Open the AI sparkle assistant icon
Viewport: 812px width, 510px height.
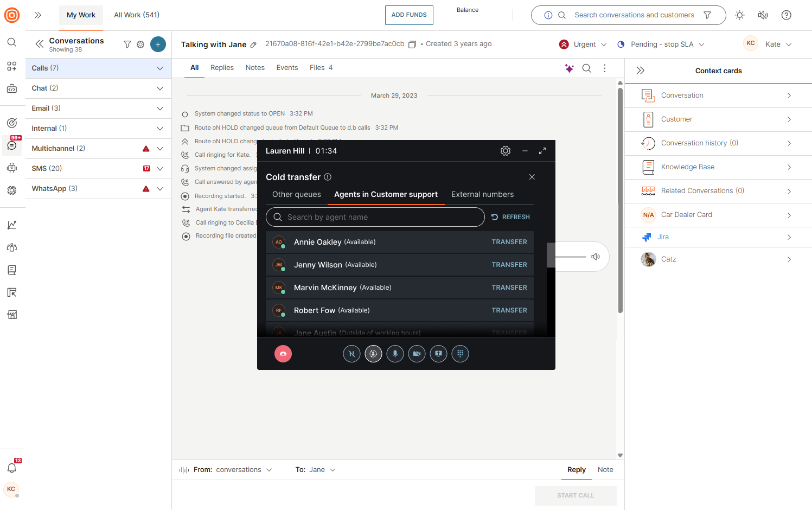point(569,68)
